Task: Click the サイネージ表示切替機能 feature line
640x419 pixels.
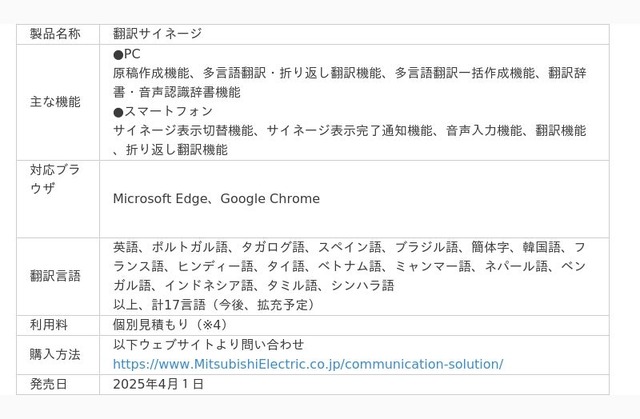Action: [x=350, y=131]
